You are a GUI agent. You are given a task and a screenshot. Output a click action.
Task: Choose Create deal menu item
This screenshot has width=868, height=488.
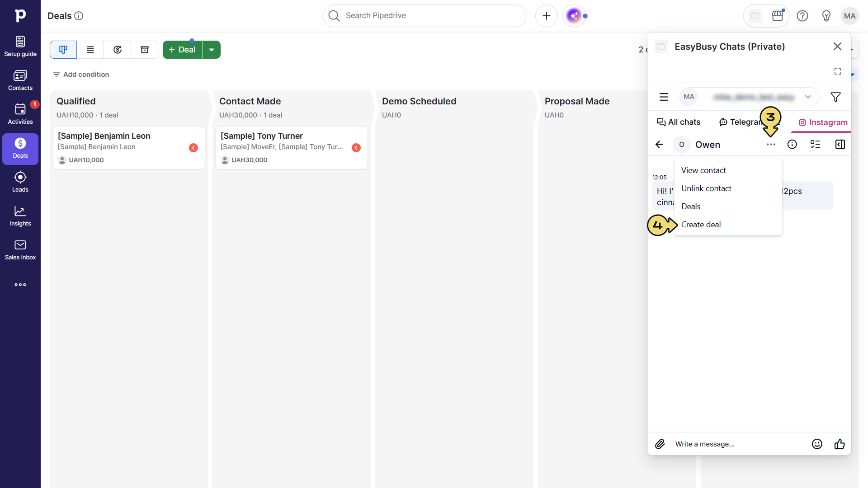coord(728,225)
